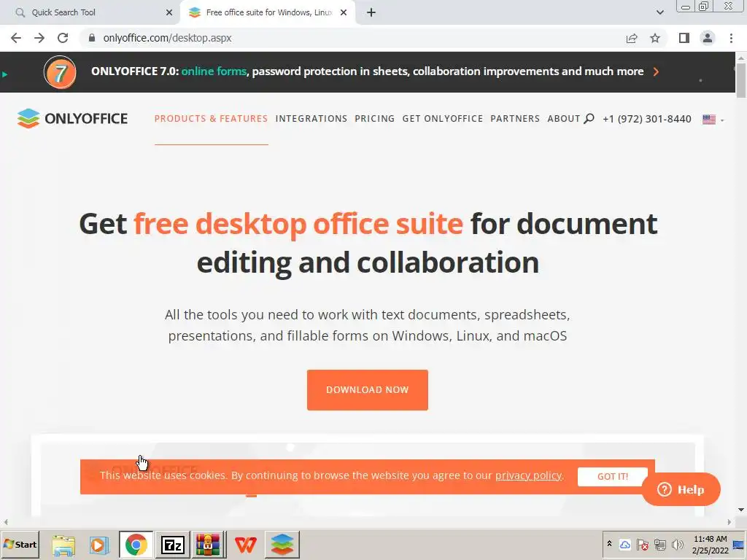
Task: Dismiss cookies with Got It button
Action: pyautogui.click(x=613, y=477)
